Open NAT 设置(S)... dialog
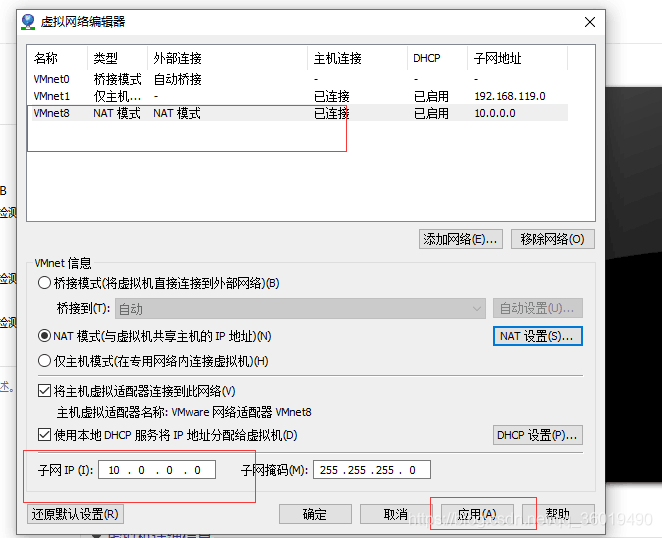This screenshot has width=662, height=538. pyautogui.click(x=537, y=336)
